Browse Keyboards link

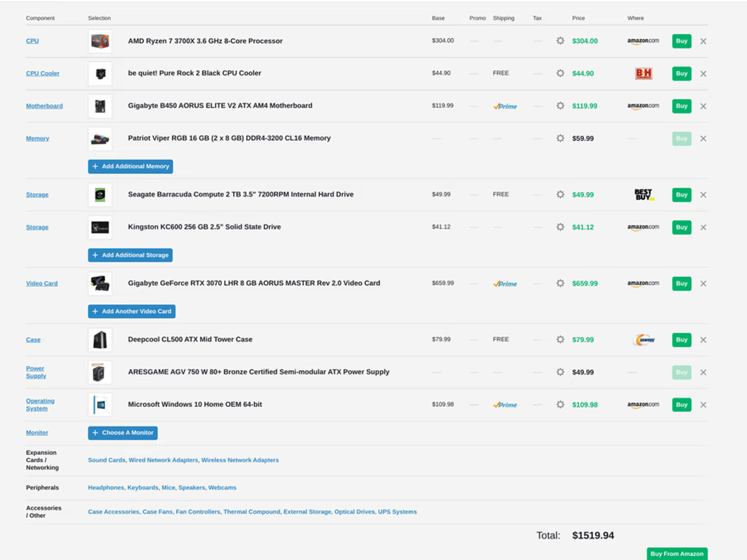pyautogui.click(x=143, y=487)
